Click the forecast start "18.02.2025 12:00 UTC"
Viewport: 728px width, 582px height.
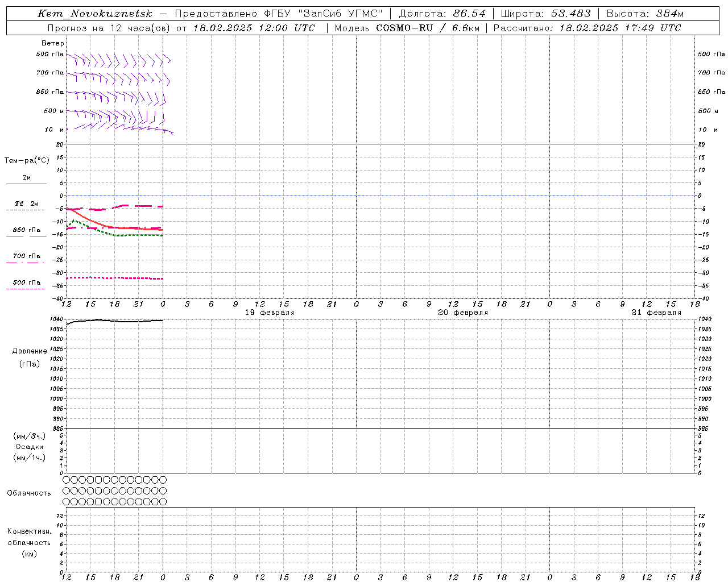pyautogui.click(x=254, y=28)
